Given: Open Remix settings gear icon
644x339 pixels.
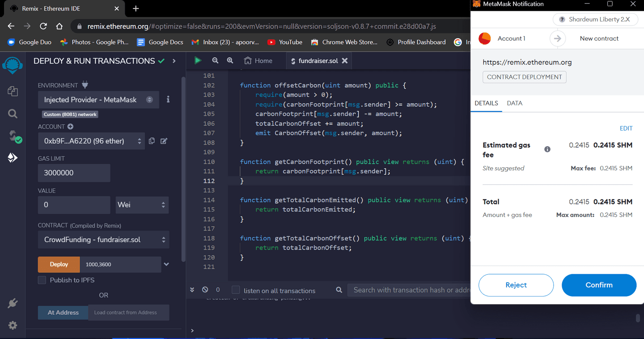Looking at the screenshot, I should 13,325.
